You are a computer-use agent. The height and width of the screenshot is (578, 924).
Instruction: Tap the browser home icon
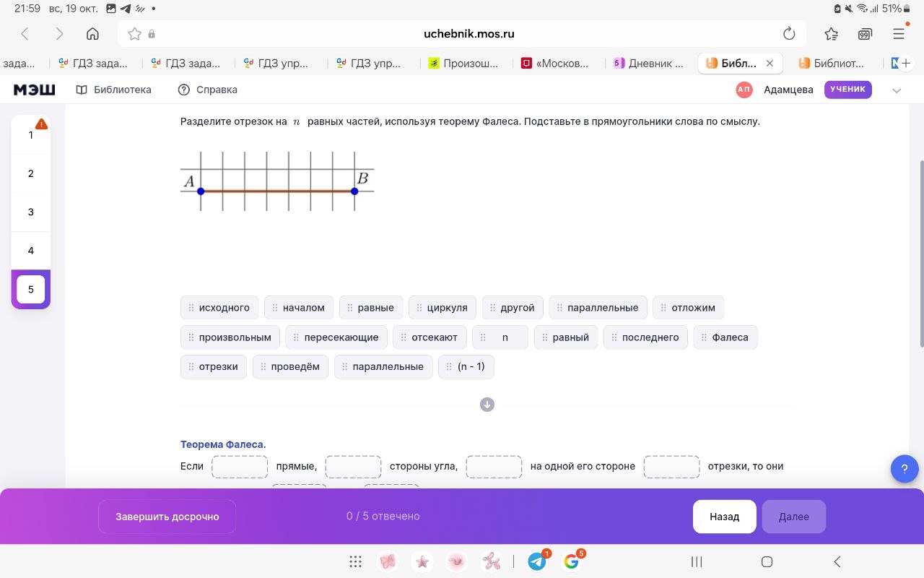[92, 34]
